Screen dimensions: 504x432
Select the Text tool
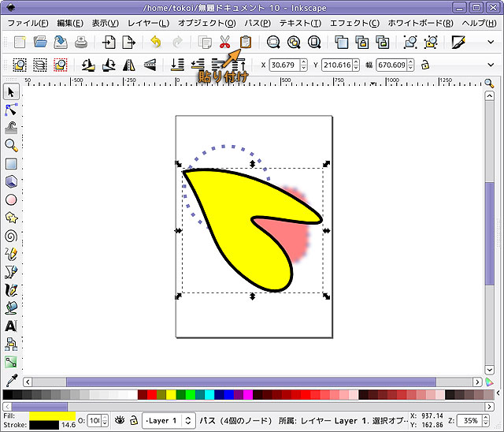[x=11, y=326]
